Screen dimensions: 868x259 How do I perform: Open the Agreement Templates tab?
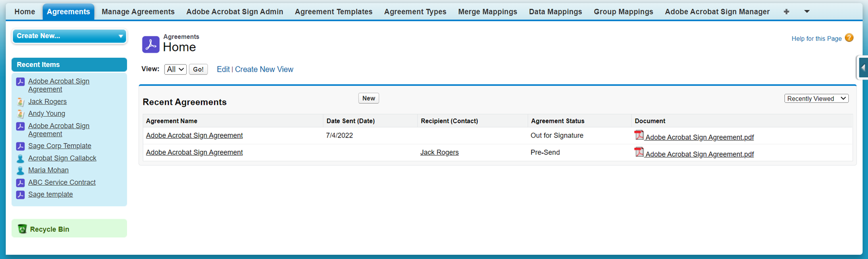pyautogui.click(x=333, y=12)
